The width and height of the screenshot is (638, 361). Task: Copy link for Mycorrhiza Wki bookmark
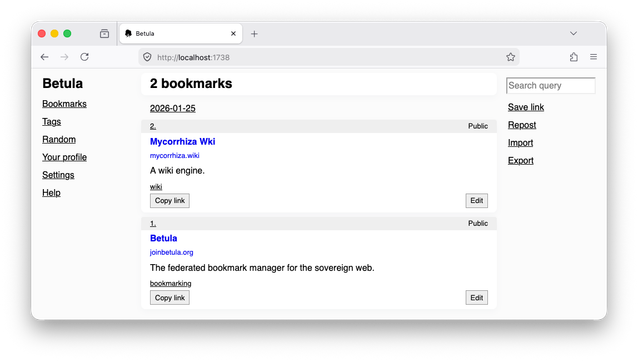[170, 201]
